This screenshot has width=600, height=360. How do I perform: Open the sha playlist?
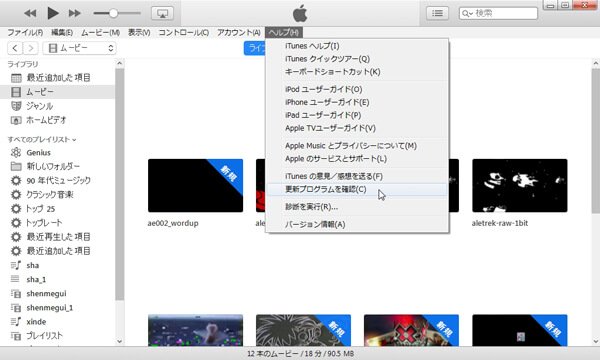tap(57, 265)
